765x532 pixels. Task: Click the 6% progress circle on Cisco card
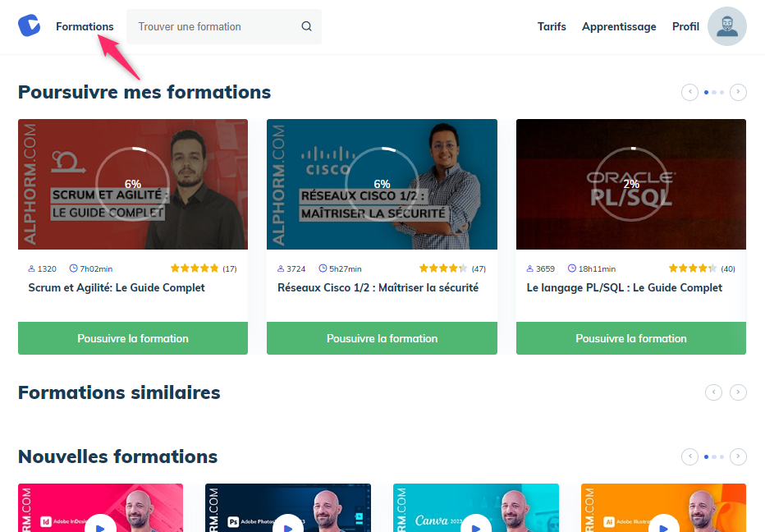click(x=382, y=184)
